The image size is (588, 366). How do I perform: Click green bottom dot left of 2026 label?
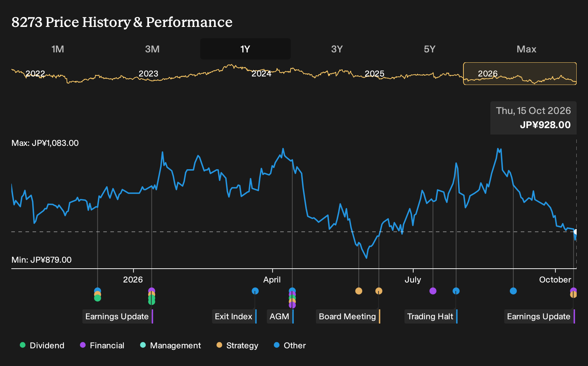98,298
